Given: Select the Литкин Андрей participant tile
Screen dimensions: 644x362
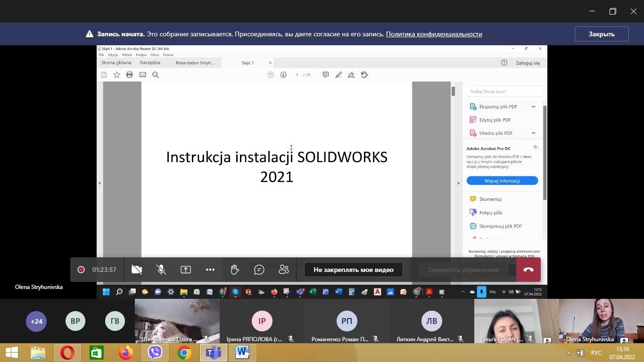Looking at the screenshot, I should [x=432, y=321].
